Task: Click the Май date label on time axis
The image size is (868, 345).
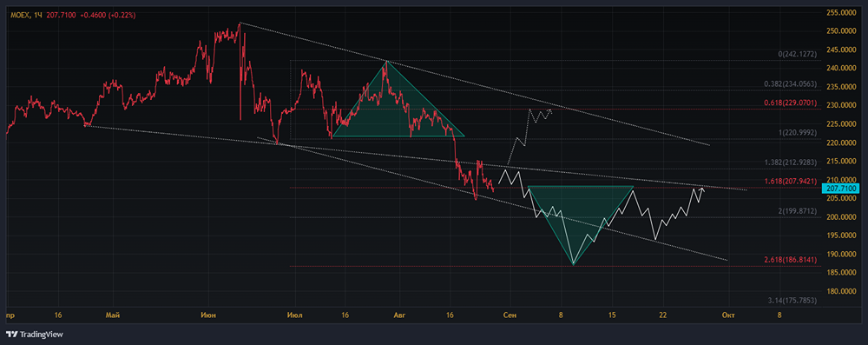Action: coord(112,315)
